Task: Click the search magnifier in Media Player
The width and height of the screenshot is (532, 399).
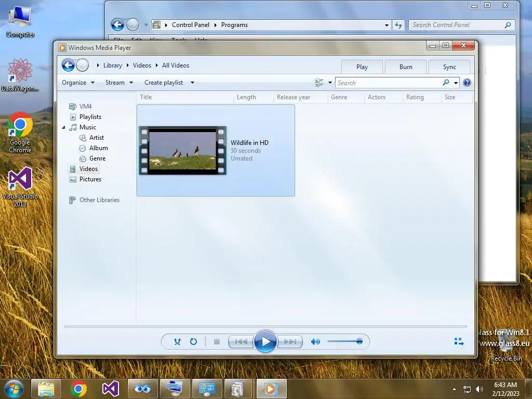Action: click(446, 83)
